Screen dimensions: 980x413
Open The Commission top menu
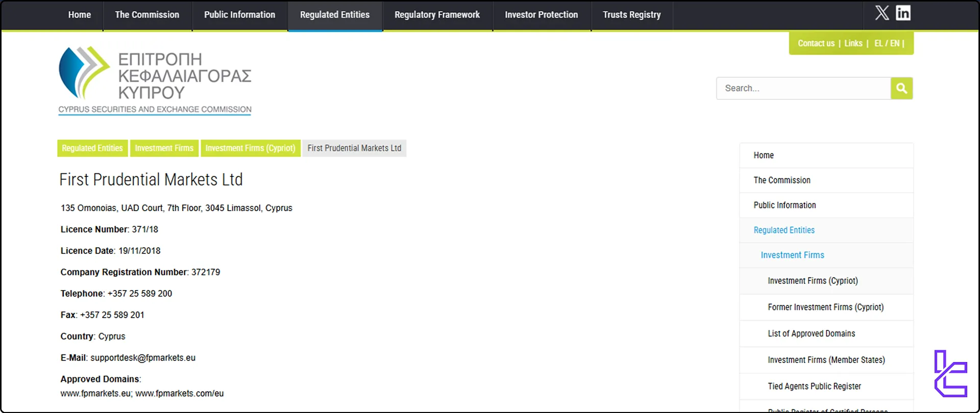pyautogui.click(x=147, y=15)
